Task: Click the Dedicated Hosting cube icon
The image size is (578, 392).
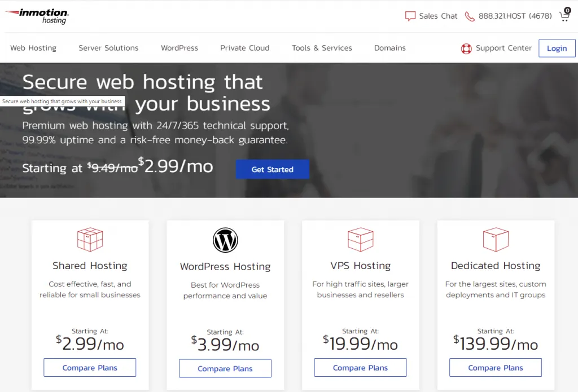Action: click(x=496, y=240)
